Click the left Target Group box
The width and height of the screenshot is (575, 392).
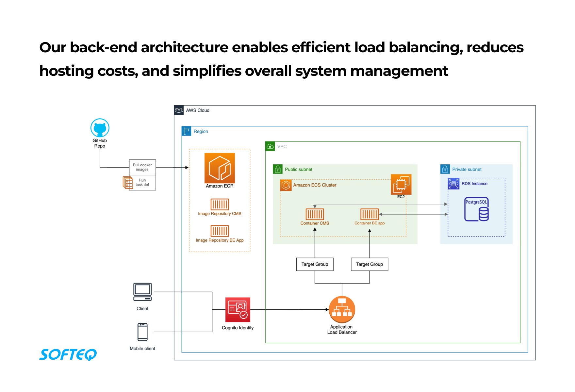tap(315, 264)
